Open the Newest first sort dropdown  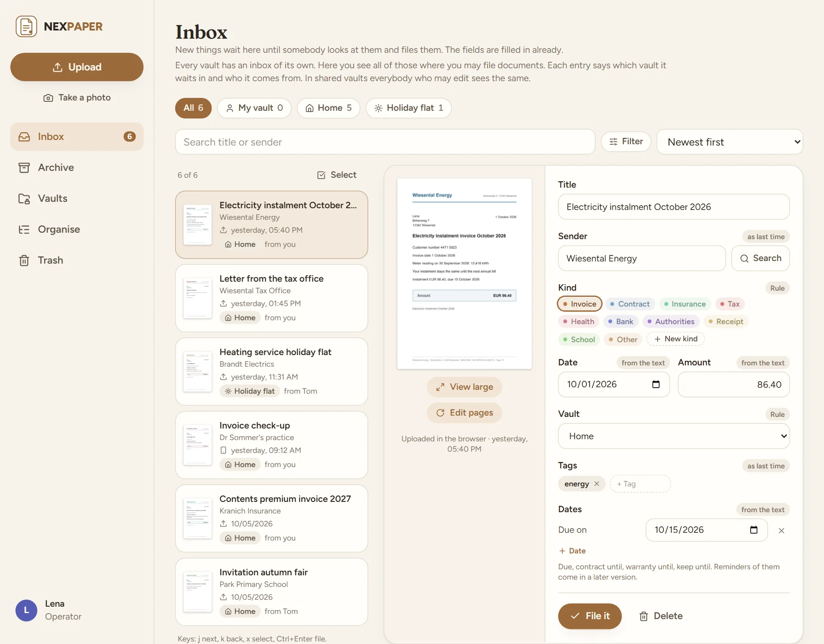tap(730, 142)
